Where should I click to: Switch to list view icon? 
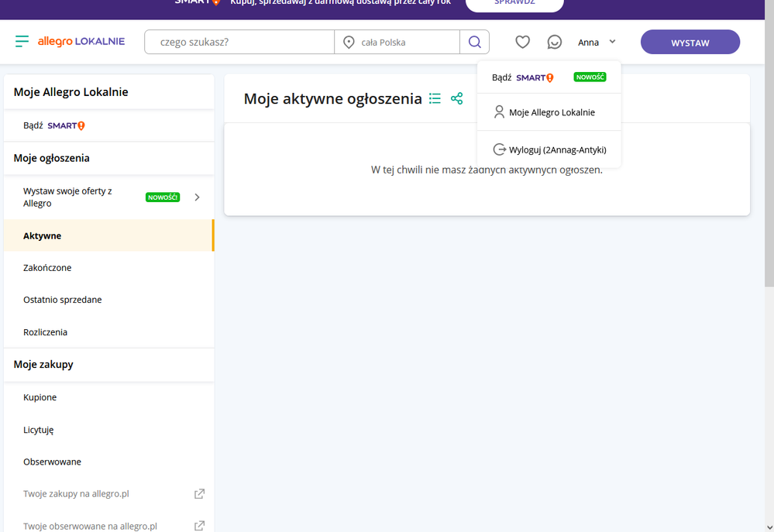(435, 98)
